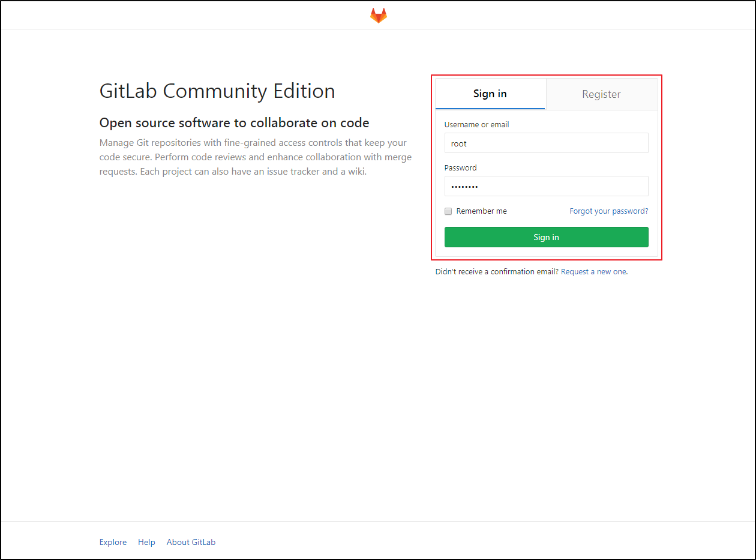Viewport: 756px width, 560px height.
Task: Open the Explore footer link
Action: click(113, 542)
